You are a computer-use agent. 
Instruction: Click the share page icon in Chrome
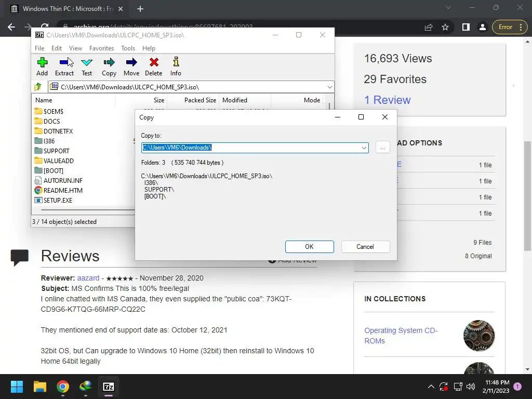tap(429, 27)
